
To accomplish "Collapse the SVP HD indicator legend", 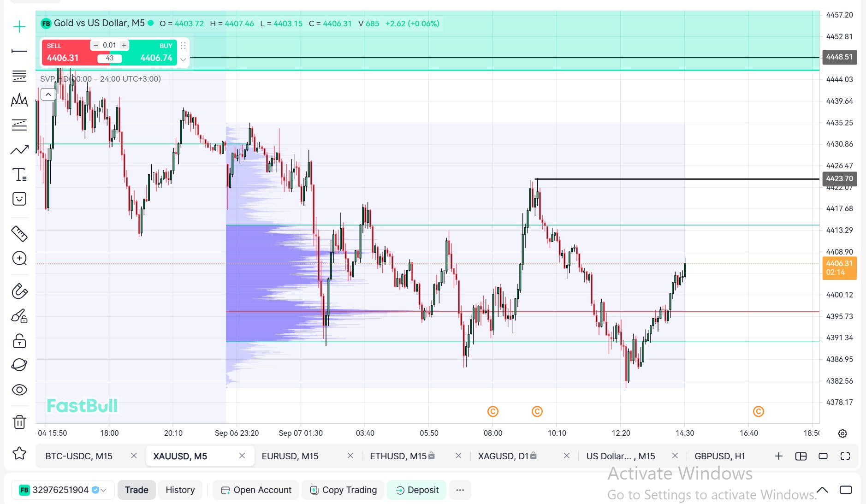I will click(x=48, y=95).
